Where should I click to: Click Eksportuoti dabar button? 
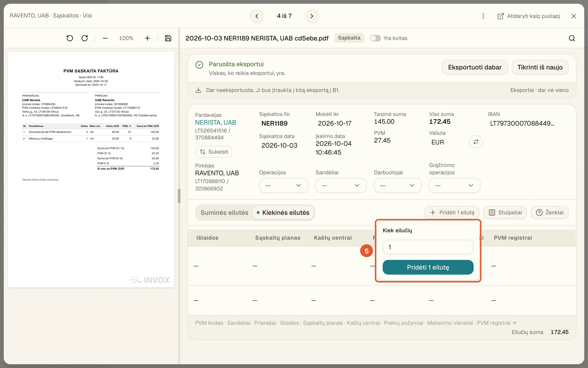tap(475, 67)
